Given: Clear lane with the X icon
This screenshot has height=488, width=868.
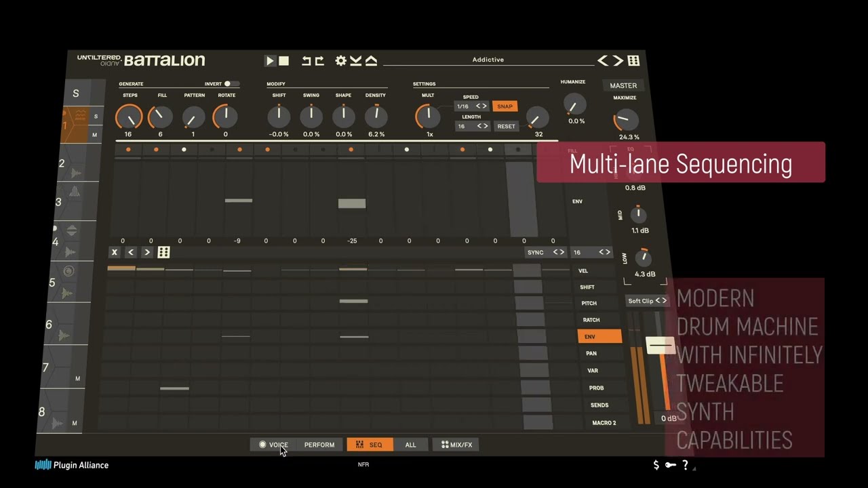Looking at the screenshot, I should pos(115,252).
